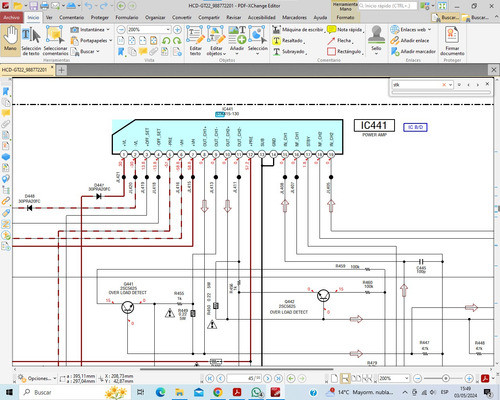Switch to the Comentario ribbon tab

pos(72,17)
